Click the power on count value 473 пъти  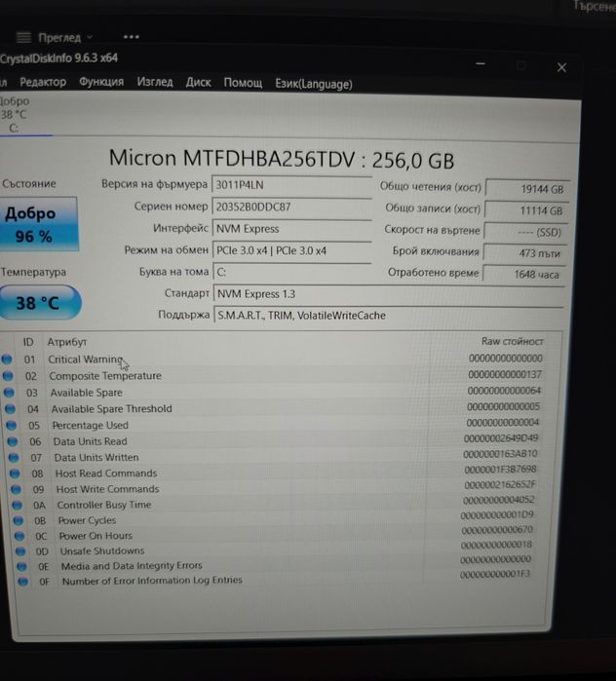click(524, 253)
